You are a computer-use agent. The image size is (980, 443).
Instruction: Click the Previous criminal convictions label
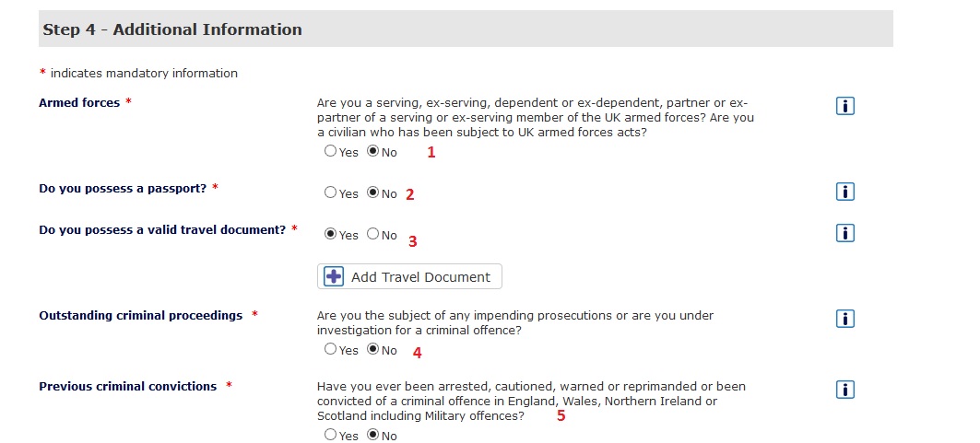(127, 387)
